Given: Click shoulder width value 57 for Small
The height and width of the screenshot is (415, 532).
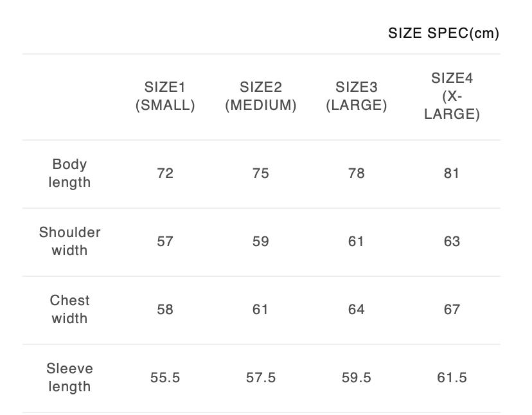Looking at the screenshot, I should 165,242.
